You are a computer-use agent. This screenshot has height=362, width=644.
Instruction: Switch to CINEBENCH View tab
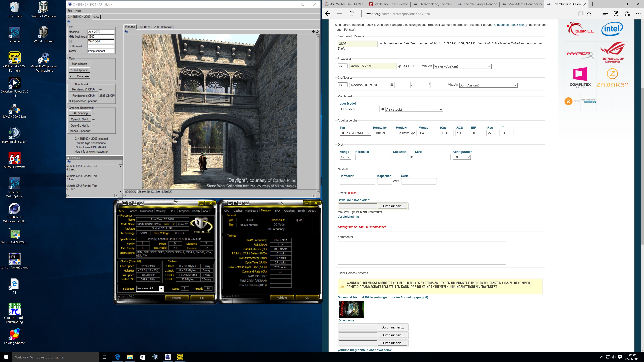[x=96, y=17]
